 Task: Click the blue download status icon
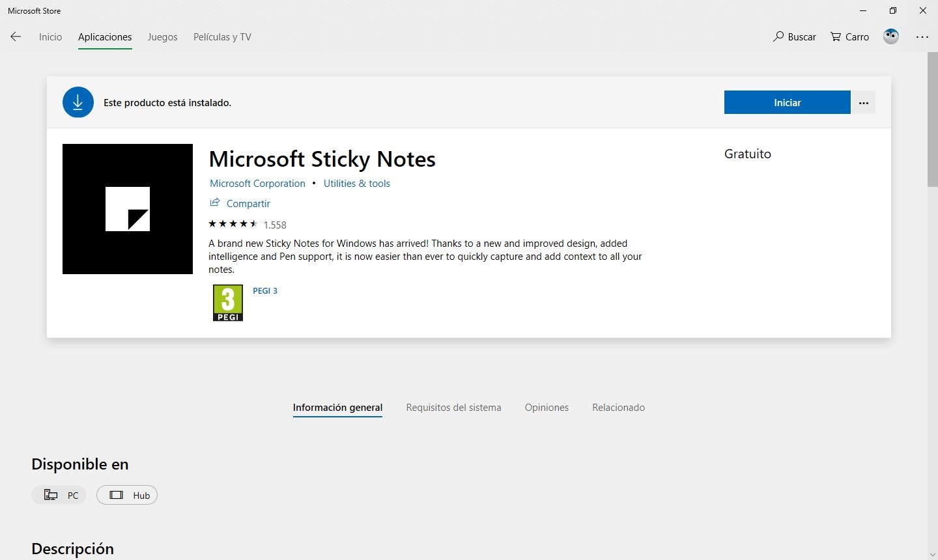78,102
